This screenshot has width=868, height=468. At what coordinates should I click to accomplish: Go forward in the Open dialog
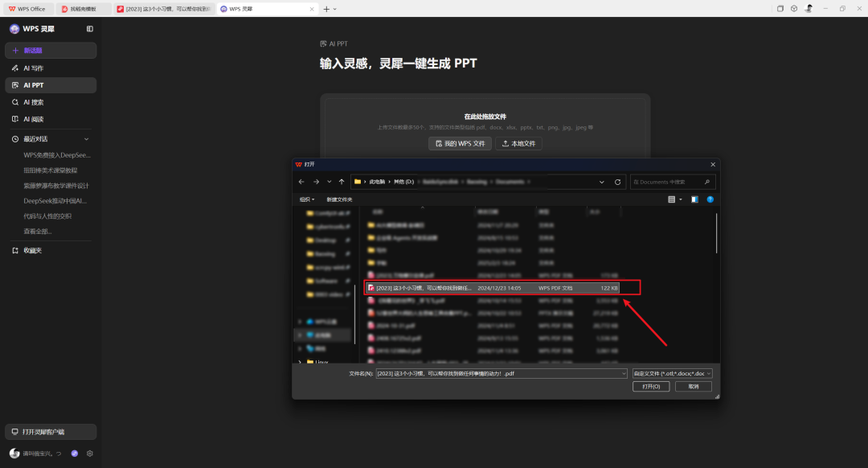316,182
